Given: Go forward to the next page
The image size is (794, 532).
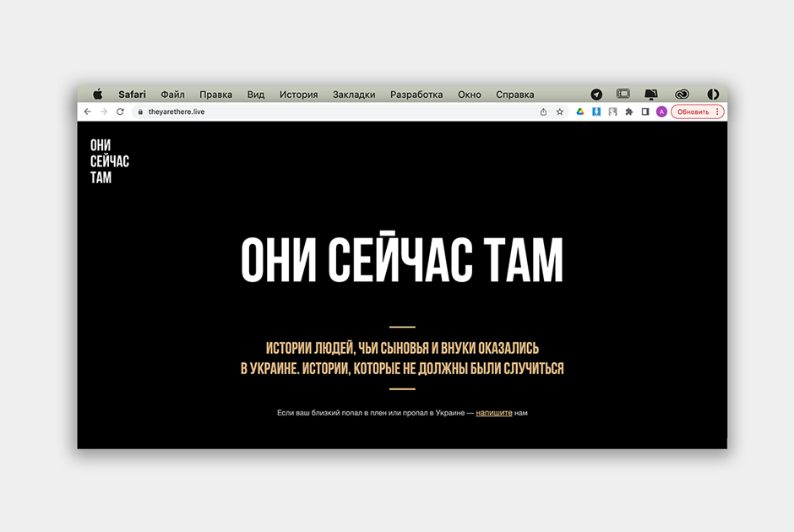Looking at the screenshot, I should [x=104, y=111].
